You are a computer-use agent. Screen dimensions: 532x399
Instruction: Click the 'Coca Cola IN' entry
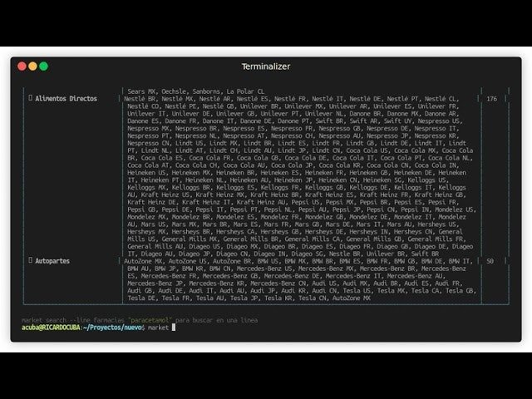pos(436,165)
